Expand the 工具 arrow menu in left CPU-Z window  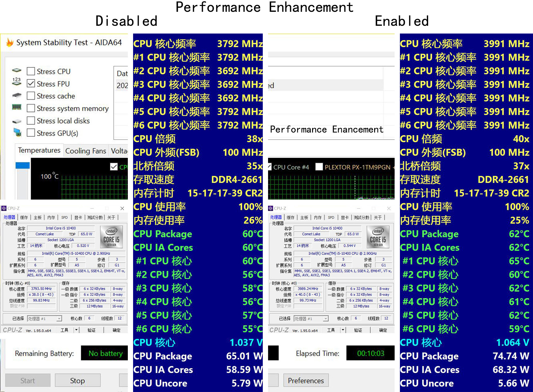pyautogui.click(x=76, y=330)
